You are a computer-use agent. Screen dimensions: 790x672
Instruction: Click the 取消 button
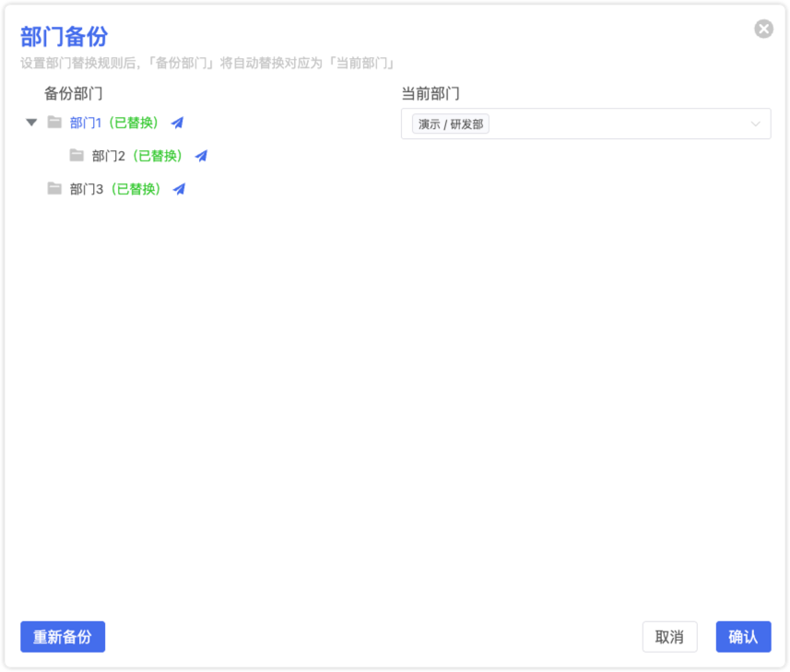click(669, 637)
